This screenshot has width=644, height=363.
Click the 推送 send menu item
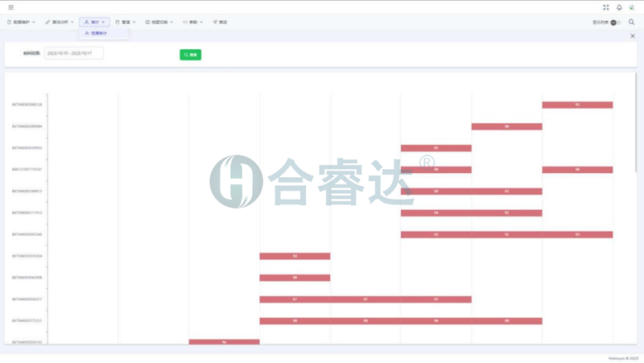[x=220, y=23]
